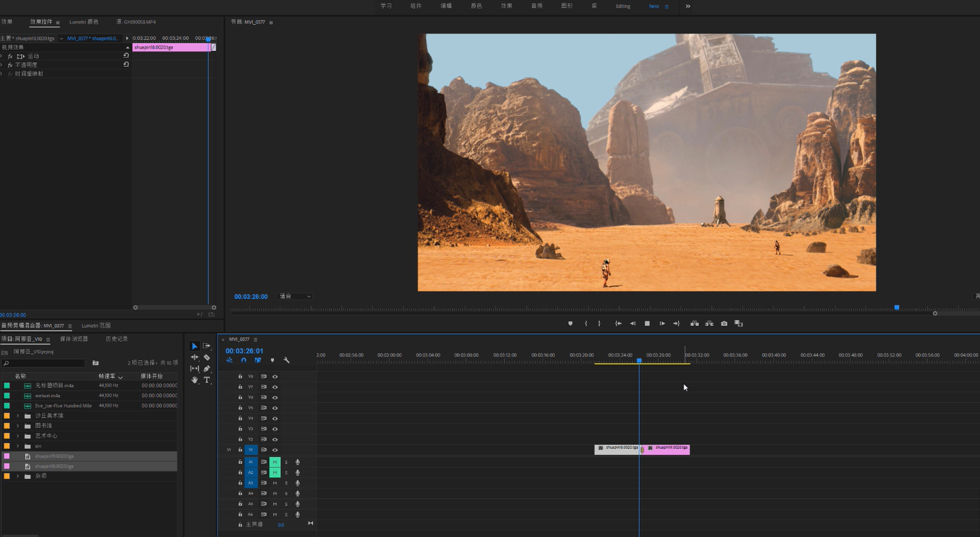The width and height of the screenshot is (980, 537).
Task: Expand the 图书馆 folder in the project panel
Action: coord(18,426)
